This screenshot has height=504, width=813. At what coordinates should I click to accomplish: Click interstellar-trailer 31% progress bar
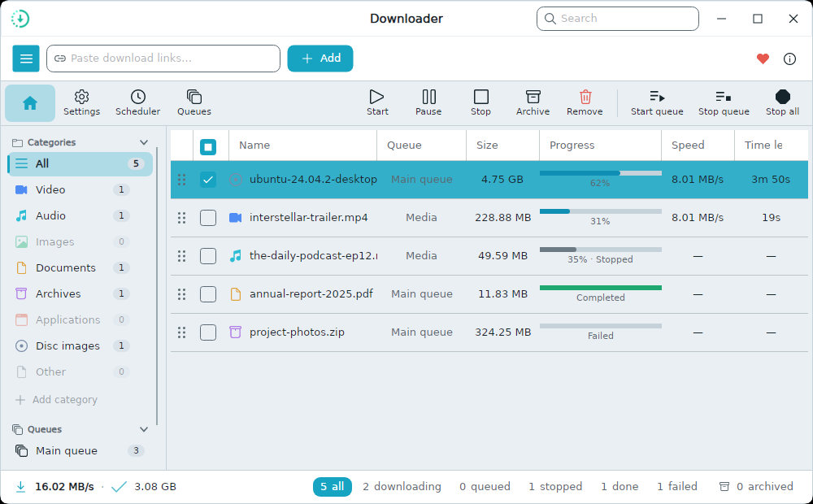(601, 211)
